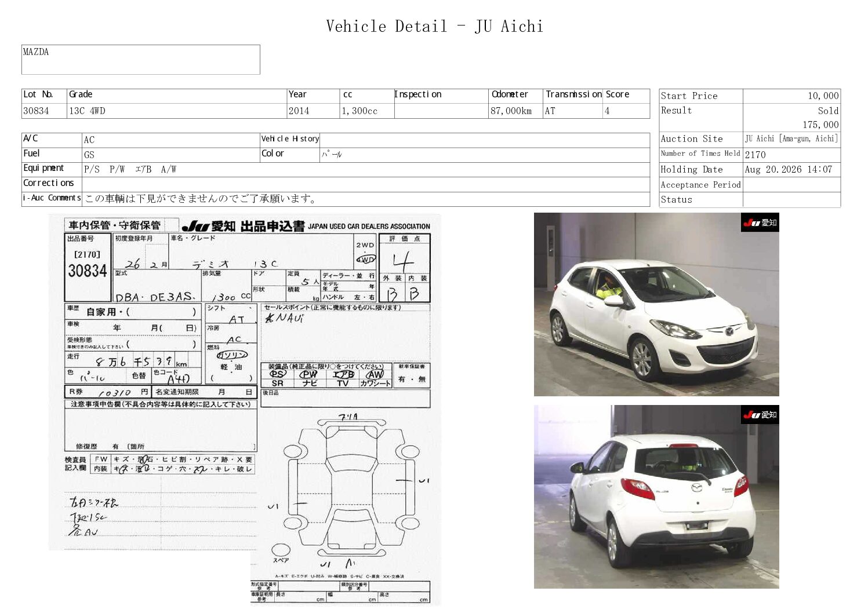Click the year value '2014'

[x=299, y=111]
